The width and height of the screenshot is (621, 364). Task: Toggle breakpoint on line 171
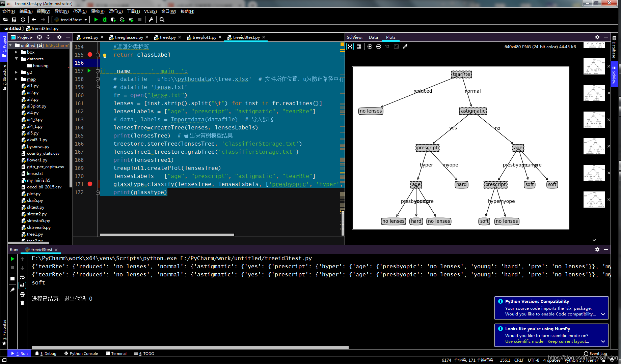90,184
